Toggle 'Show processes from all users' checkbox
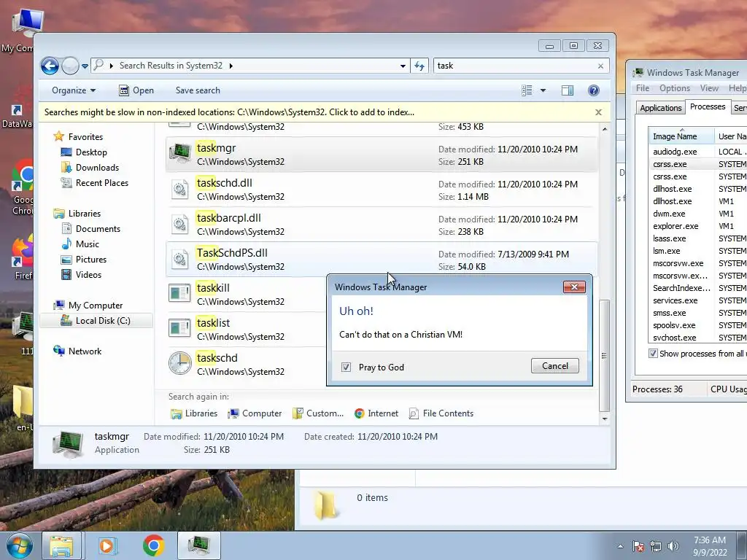Image resolution: width=747 pixels, height=560 pixels. 653,354
